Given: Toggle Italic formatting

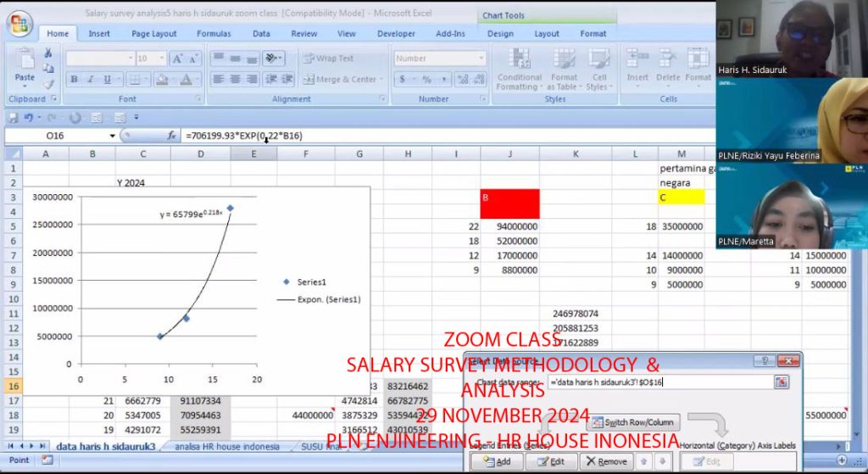Looking at the screenshot, I should (88, 80).
